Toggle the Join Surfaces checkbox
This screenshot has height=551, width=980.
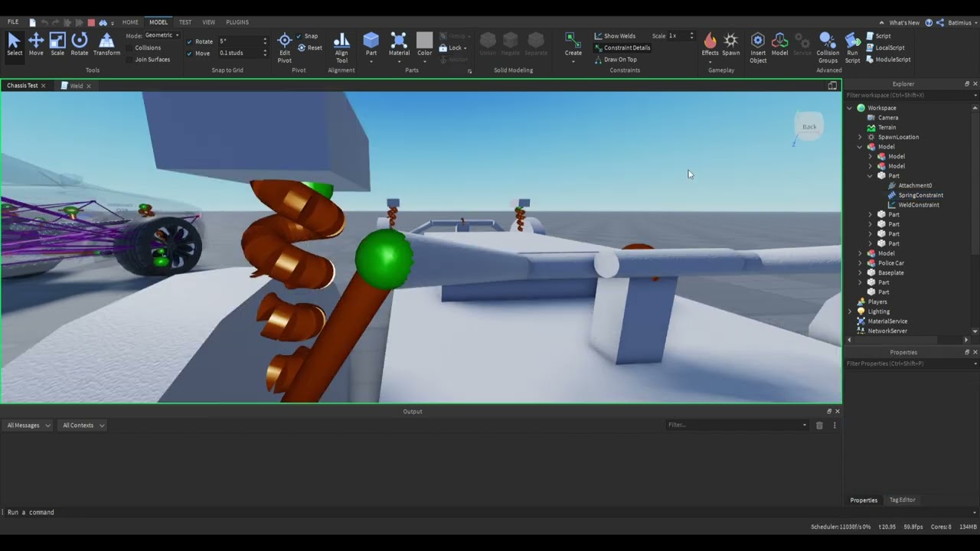click(130, 60)
